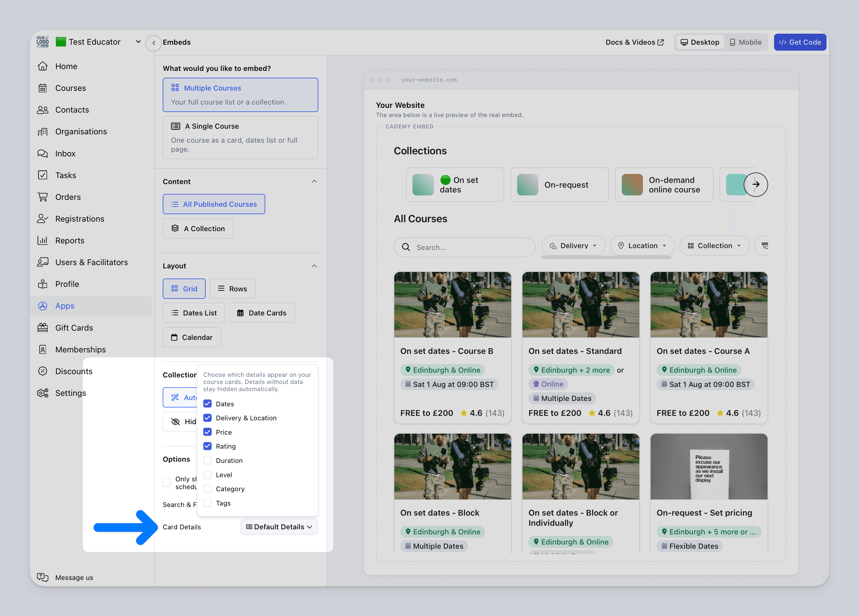Viewport: 859px width, 616px height.
Task: Toggle the Only show scheduled checkbox
Action: (167, 482)
